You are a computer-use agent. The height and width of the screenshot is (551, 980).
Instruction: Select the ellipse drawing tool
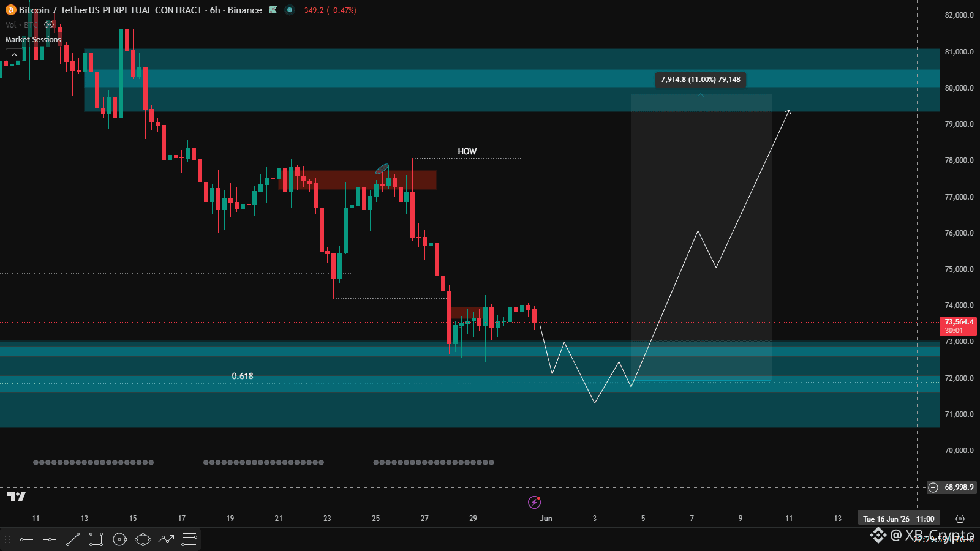click(143, 539)
